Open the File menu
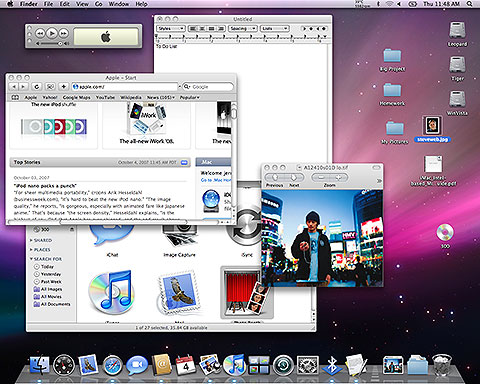Viewport: 480px width, 384px height. (48, 4)
